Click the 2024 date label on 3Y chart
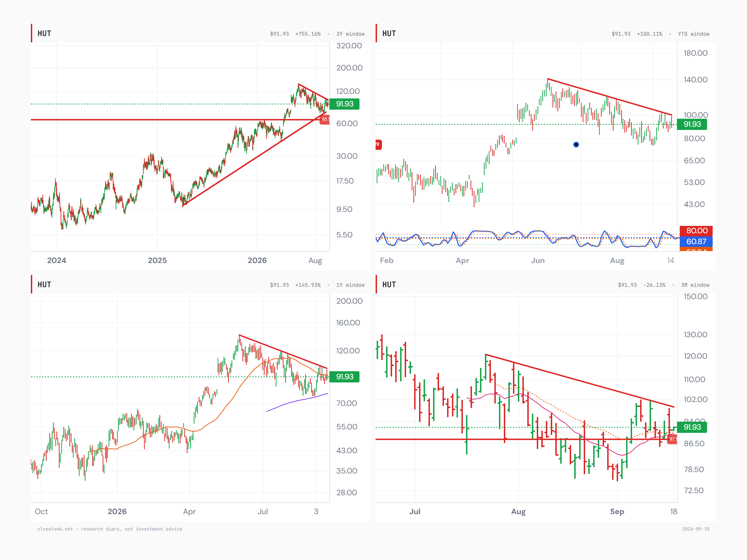Image resolution: width=747 pixels, height=560 pixels. (56, 261)
